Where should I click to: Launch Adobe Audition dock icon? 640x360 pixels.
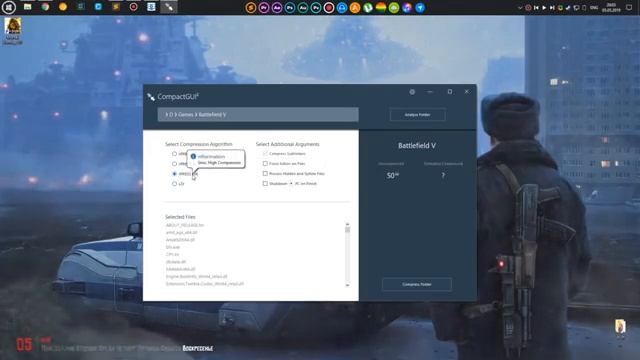[303, 8]
